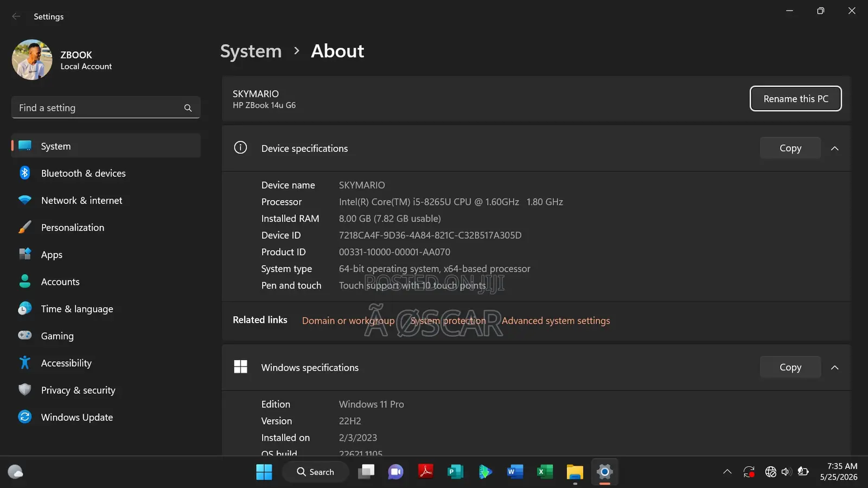Open the System category in the sidebar

tap(106, 146)
